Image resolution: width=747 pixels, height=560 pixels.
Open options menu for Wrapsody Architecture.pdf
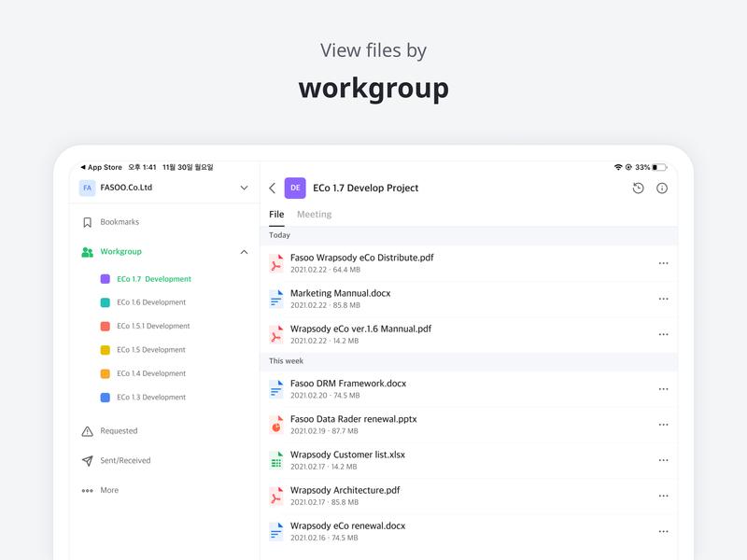click(x=663, y=496)
